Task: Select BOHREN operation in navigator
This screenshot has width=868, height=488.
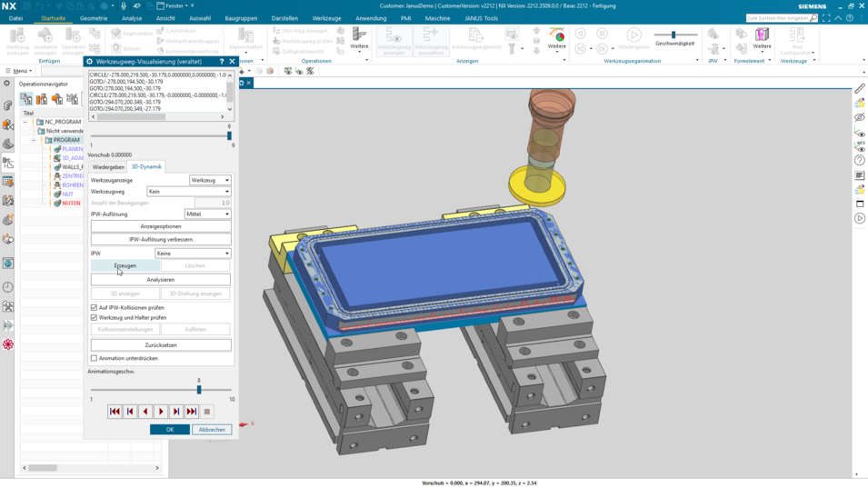Action: [73, 184]
